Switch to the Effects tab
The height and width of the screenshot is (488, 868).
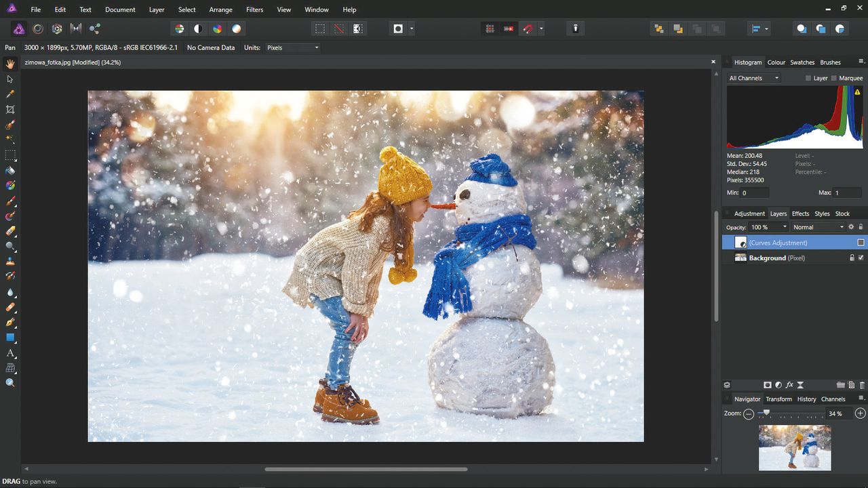801,213
